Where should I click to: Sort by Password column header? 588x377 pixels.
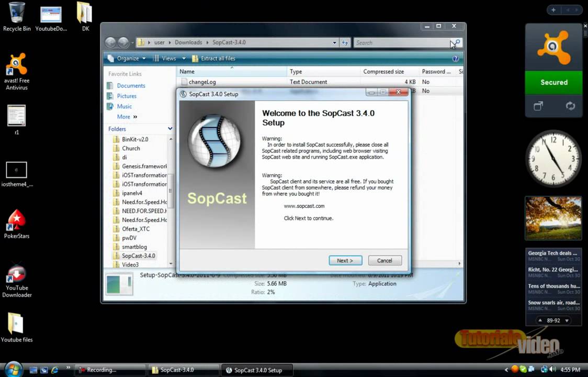click(x=437, y=71)
